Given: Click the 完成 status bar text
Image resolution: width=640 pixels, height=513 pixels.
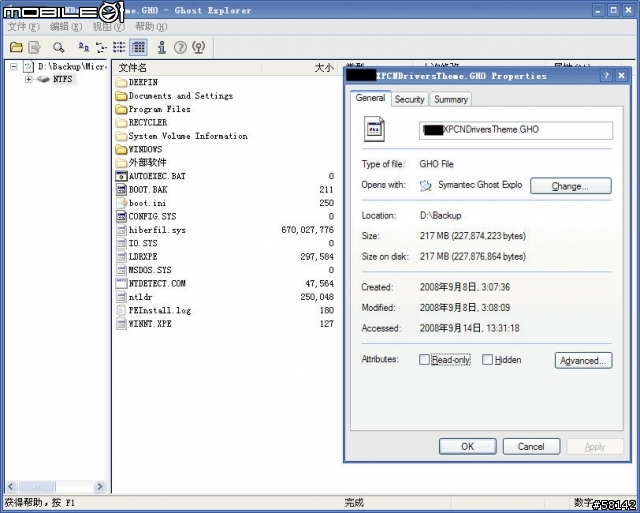Looking at the screenshot, I should pos(353,502).
